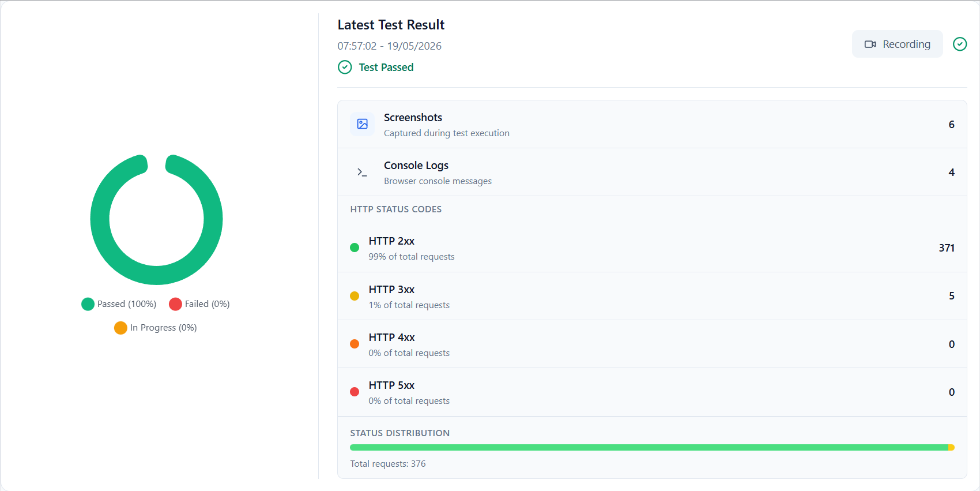Click the Test Passed status text
980x491 pixels.
[x=386, y=68]
